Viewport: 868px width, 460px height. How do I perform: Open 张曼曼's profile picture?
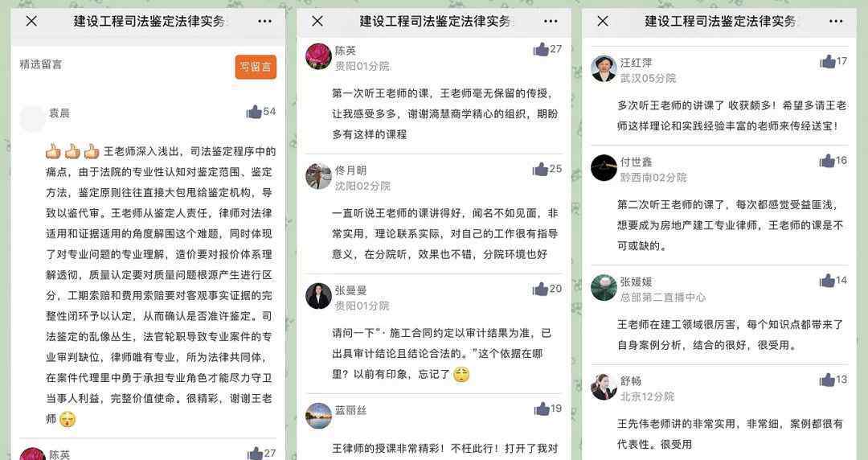(319, 296)
